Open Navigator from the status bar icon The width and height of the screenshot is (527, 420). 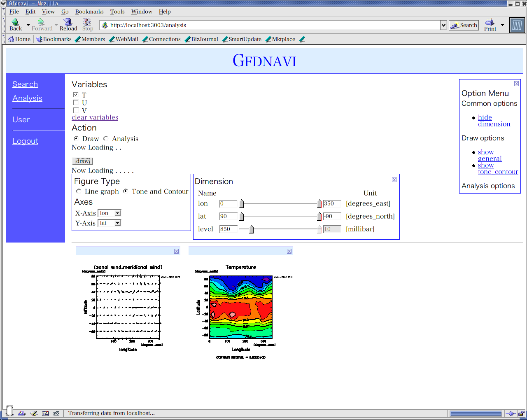pyautogui.click(x=10, y=411)
